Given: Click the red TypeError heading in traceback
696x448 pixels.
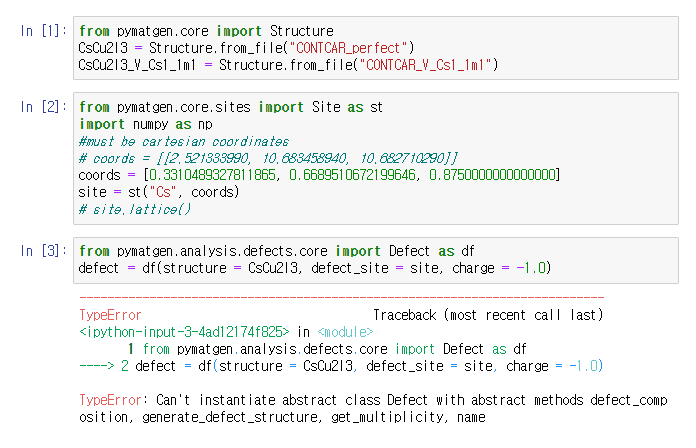Looking at the screenshot, I should 110,315.
